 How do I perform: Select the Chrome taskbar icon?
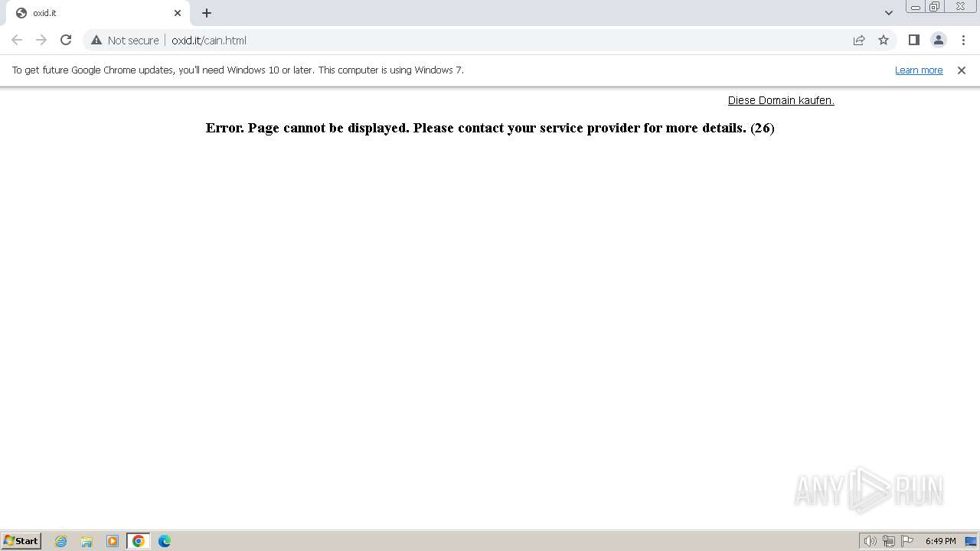tap(139, 541)
